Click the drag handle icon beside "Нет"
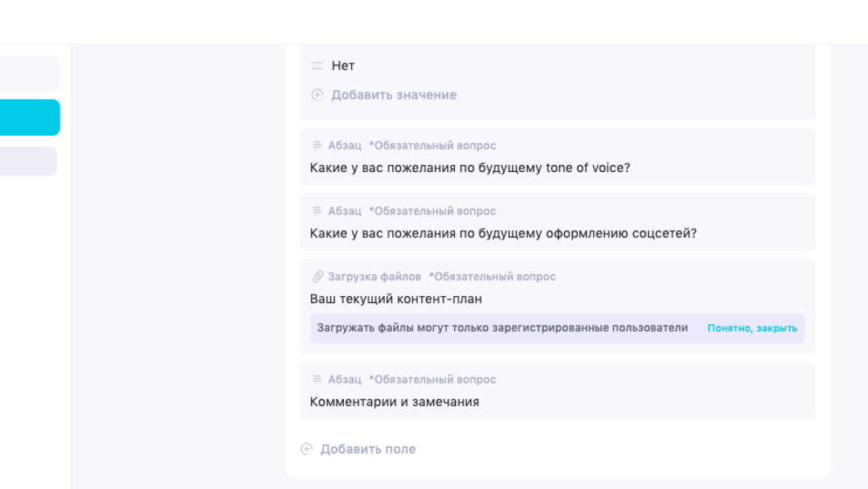868x489 pixels. pos(317,66)
